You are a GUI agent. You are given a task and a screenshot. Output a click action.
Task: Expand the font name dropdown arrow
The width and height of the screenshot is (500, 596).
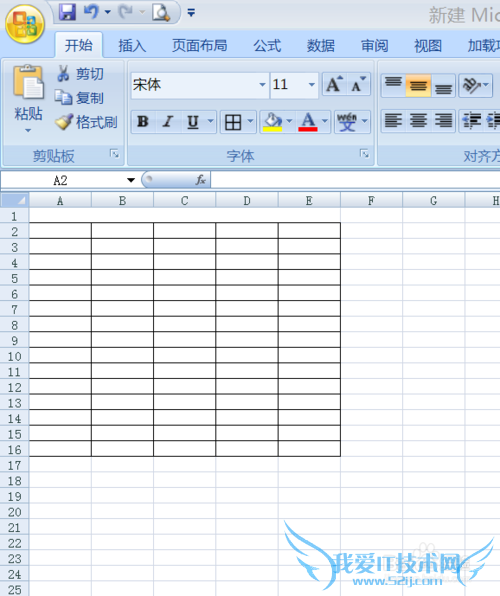point(262,85)
